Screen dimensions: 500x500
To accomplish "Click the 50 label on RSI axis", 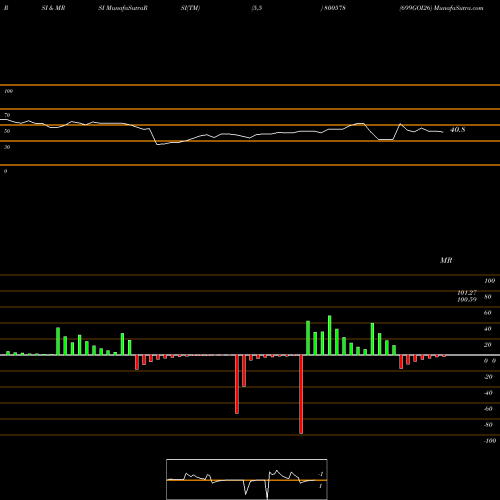I will pyautogui.click(x=7, y=131).
